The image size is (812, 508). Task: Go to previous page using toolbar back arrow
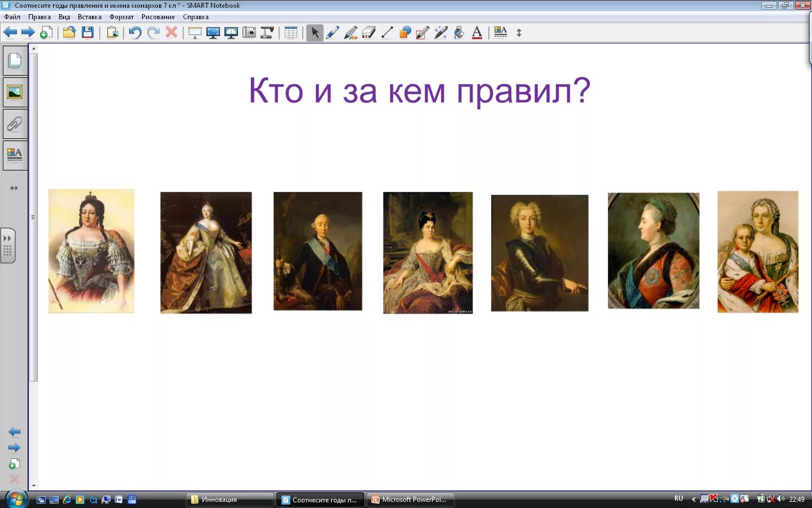point(10,32)
